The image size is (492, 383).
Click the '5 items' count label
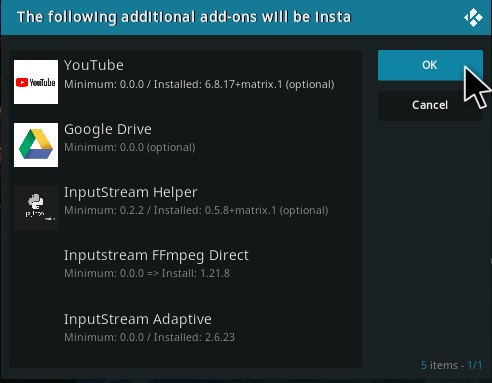click(439, 365)
